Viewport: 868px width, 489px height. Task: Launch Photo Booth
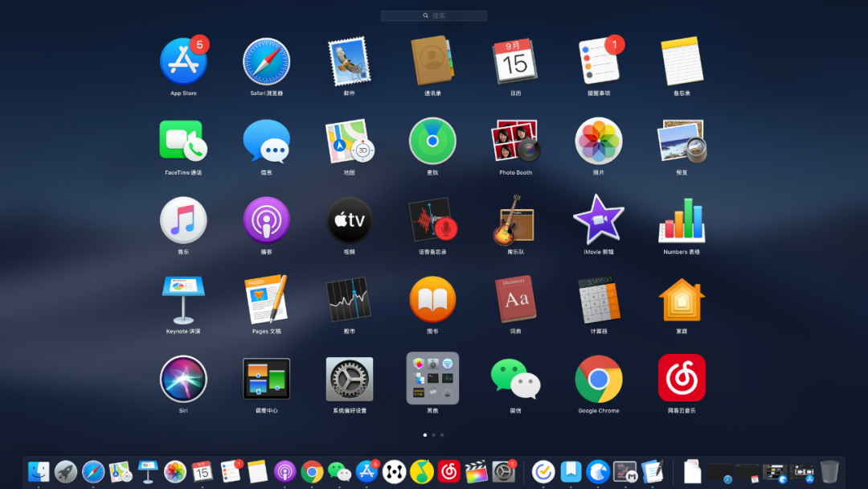(515, 141)
